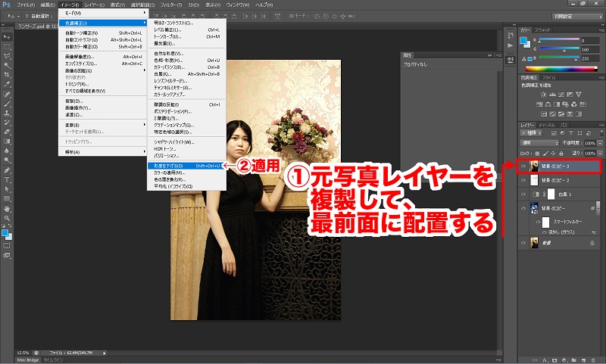Expand the モード(M) submenu

click(x=103, y=13)
